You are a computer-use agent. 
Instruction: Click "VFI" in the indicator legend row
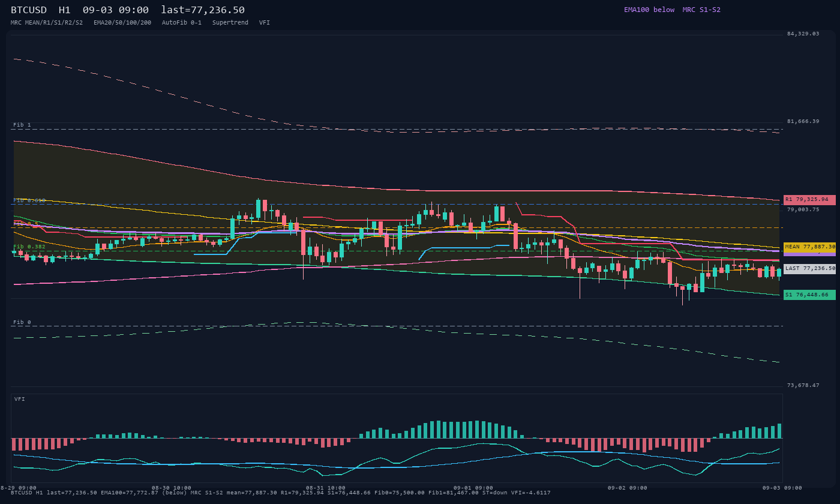coord(265,22)
